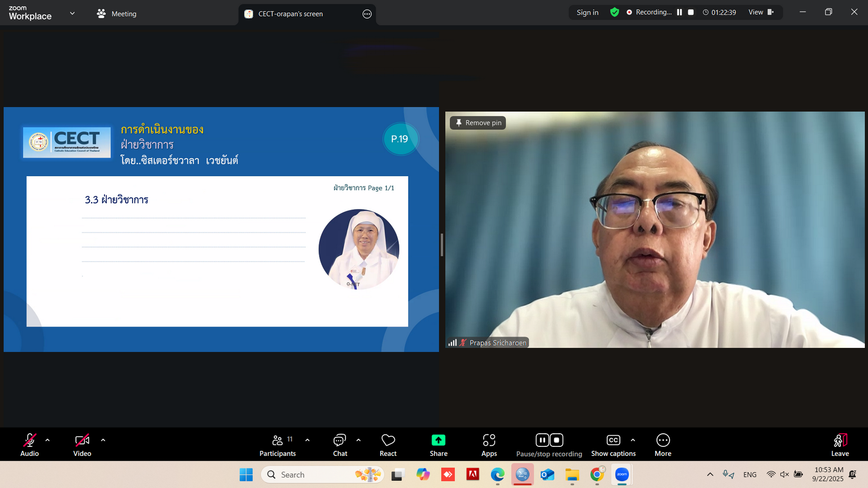Expand audio settings arrow next to Audio
This screenshot has height=488, width=868.
48,440
